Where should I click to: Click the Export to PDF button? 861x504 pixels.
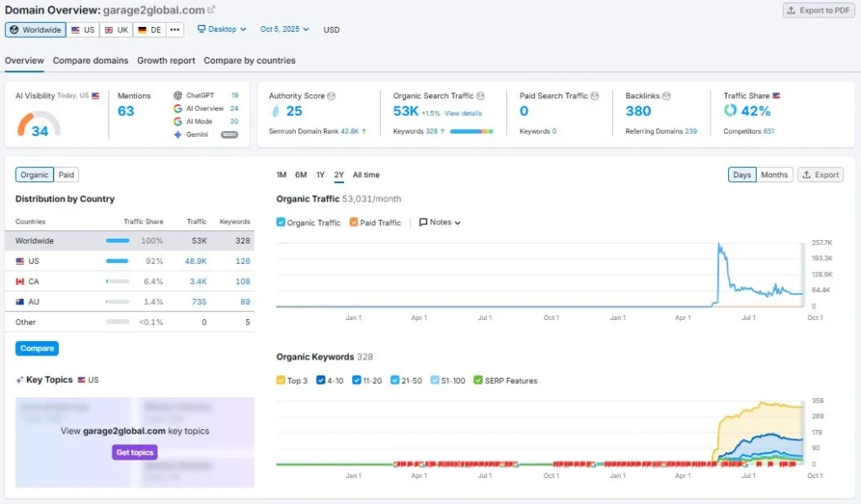pyautogui.click(x=818, y=10)
